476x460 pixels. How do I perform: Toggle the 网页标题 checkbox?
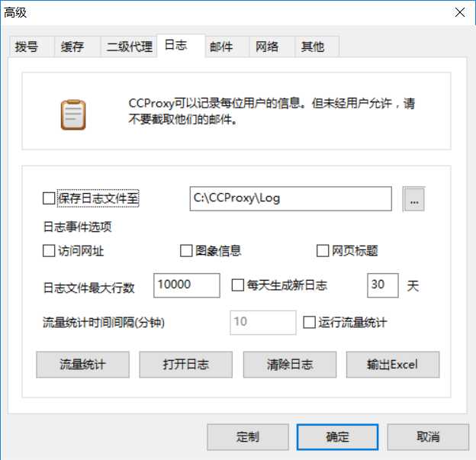[323, 251]
